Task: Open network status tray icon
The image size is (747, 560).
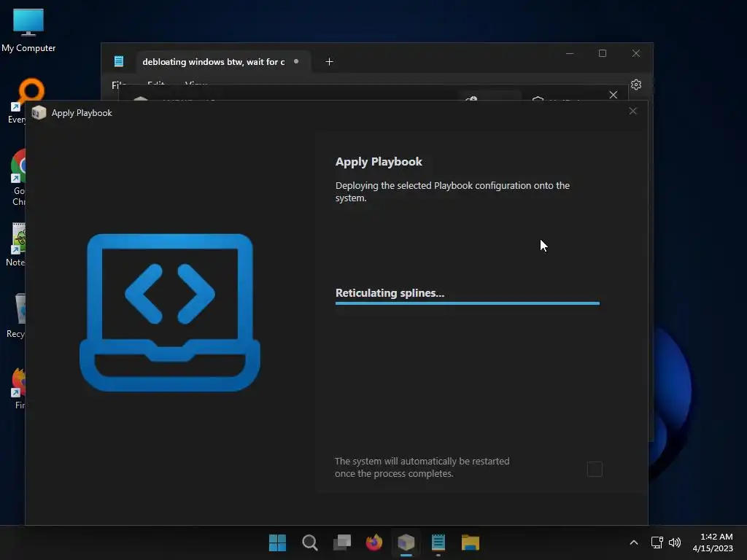Action: (x=657, y=542)
